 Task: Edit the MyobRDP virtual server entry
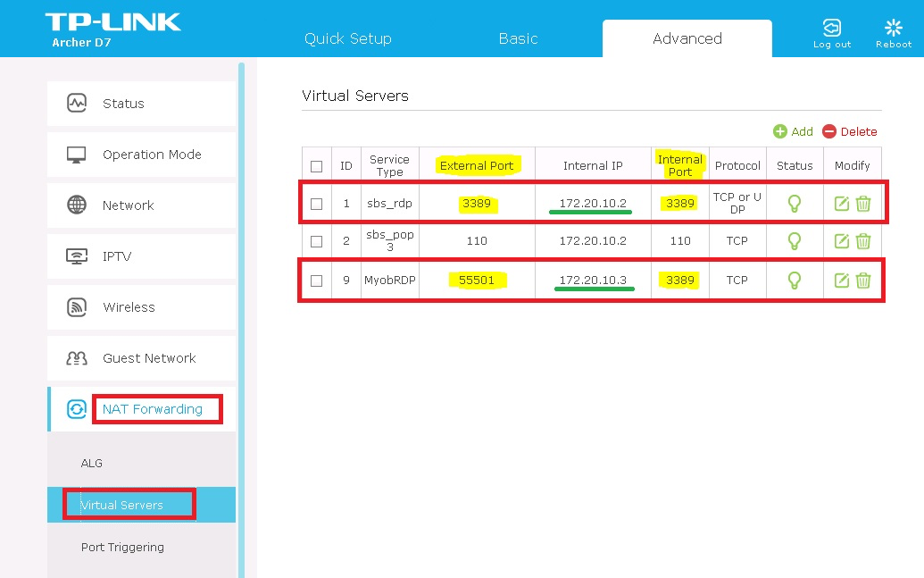pyautogui.click(x=841, y=281)
